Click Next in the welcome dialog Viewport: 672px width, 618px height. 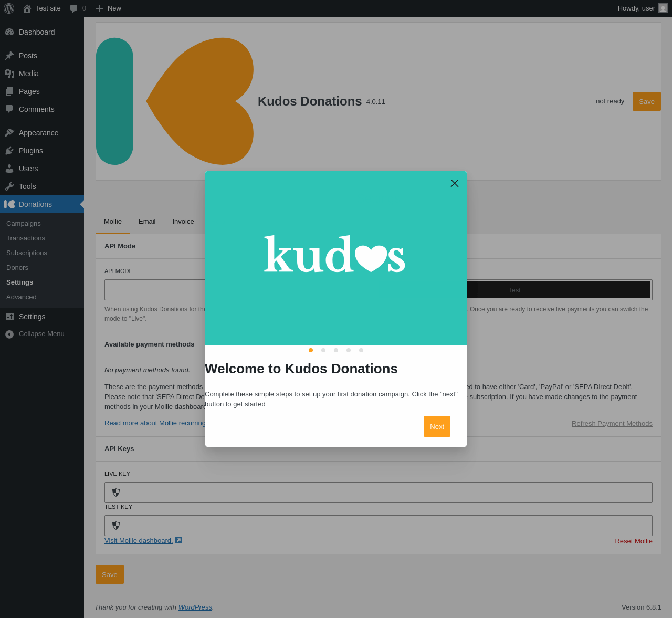[x=437, y=426]
